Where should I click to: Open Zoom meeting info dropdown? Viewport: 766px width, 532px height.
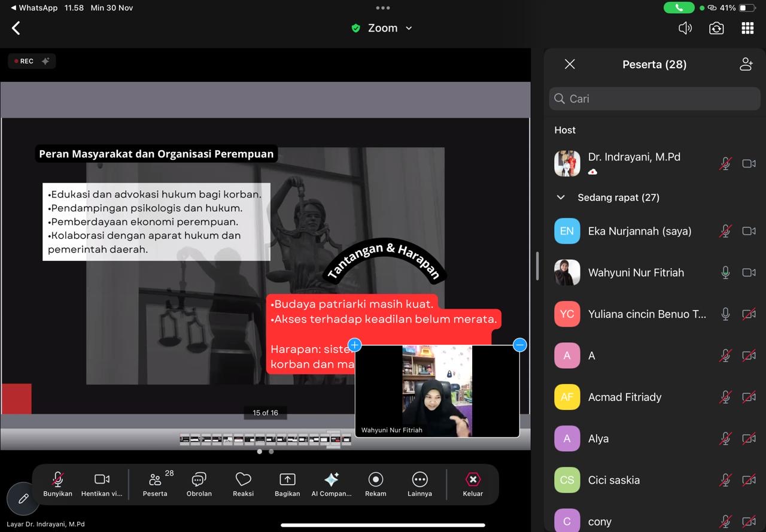(383, 28)
